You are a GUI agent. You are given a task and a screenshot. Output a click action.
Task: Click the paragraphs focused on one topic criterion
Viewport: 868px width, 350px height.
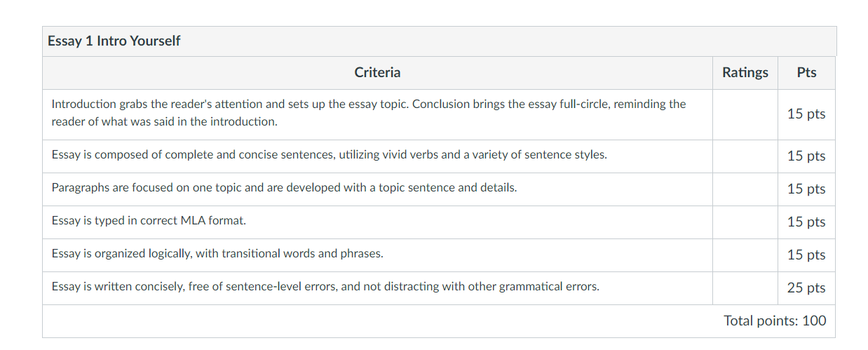284,188
